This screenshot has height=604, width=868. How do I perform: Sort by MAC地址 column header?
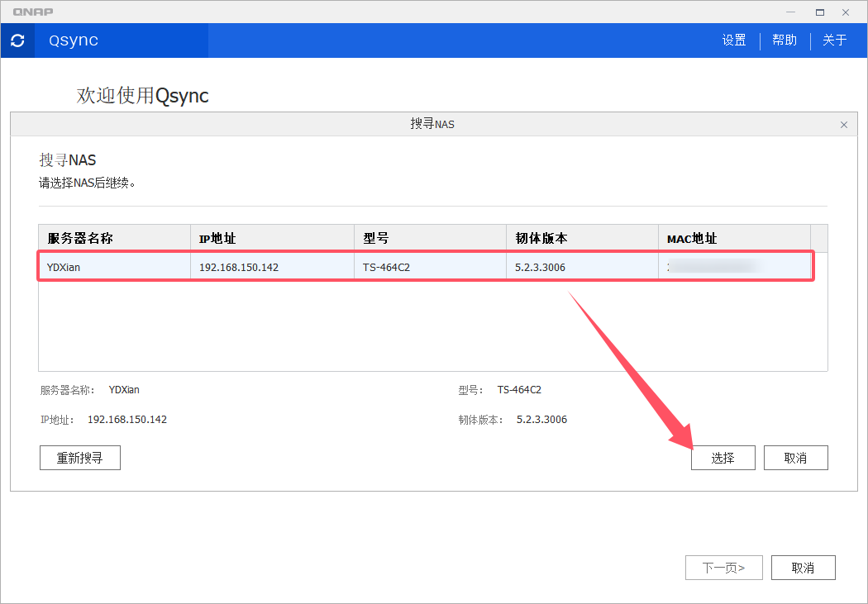[735, 239]
